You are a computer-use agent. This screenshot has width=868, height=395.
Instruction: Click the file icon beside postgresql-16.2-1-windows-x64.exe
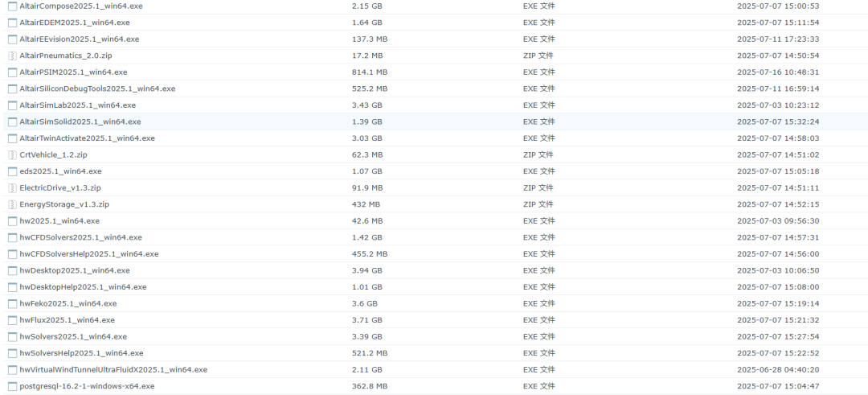pos(12,386)
